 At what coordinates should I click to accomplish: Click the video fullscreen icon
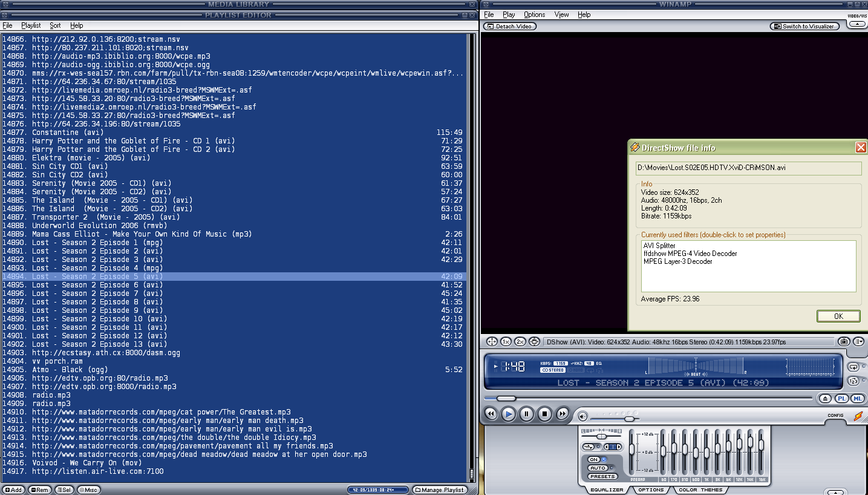pyautogui.click(x=534, y=342)
